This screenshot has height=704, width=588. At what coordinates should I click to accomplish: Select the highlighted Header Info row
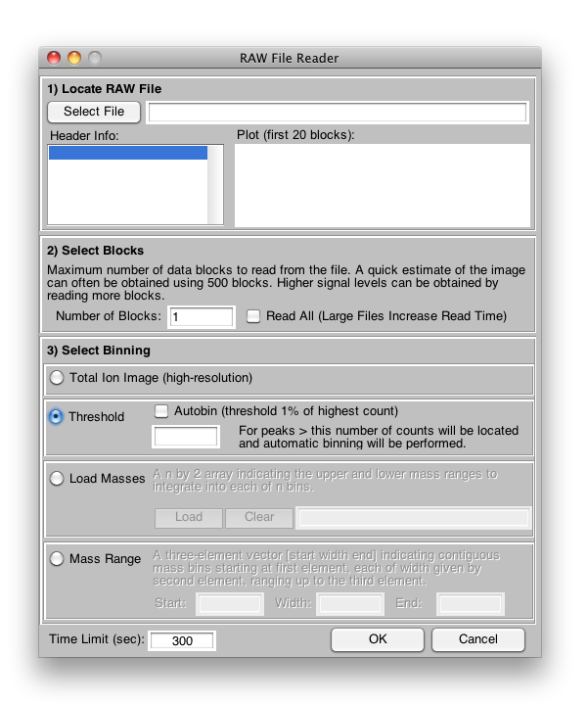point(127,153)
